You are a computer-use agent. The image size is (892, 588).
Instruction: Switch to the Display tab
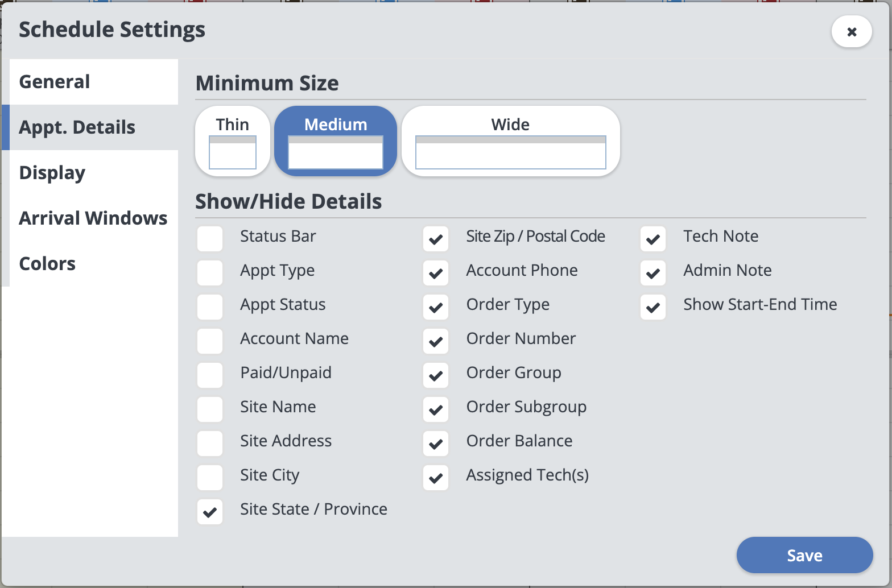click(52, 173)
